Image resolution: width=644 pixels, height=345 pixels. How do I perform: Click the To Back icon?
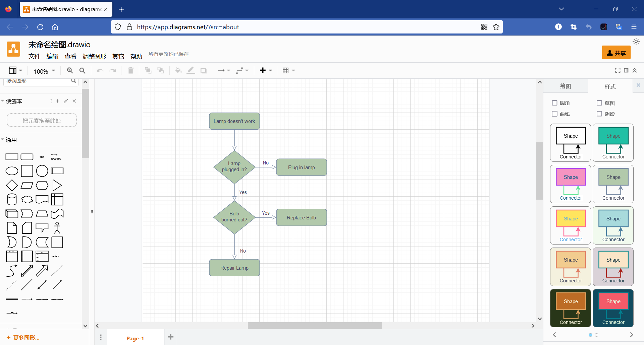click(161, 70)
